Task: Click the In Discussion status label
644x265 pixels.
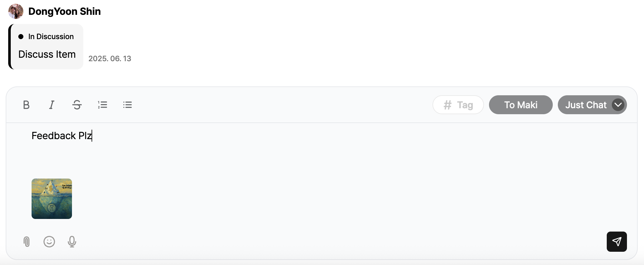Action: tap(51, 37)
